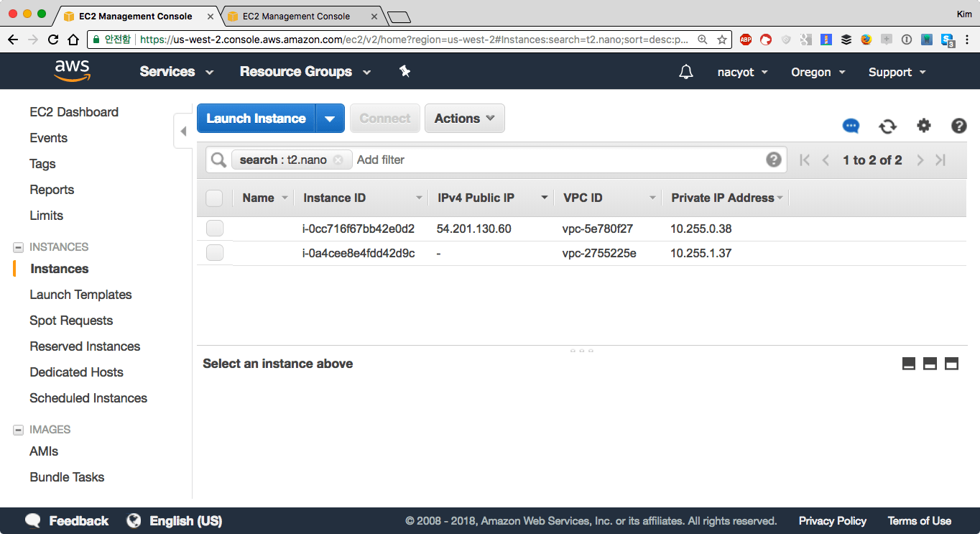Click the pushpin shortcut icon
Image resolution: width=980 pixels, height=534 pixels.
pos(405,71)
